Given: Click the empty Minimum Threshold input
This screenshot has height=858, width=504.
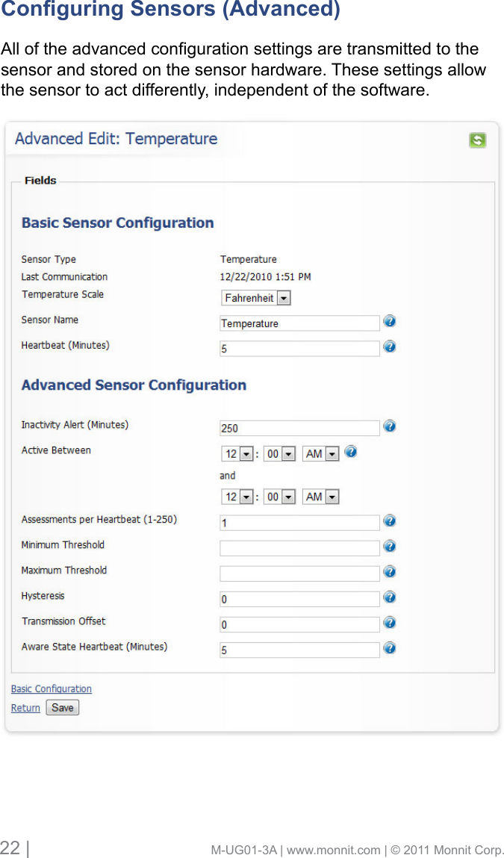Looking at the screenshot, I should 300,548.
